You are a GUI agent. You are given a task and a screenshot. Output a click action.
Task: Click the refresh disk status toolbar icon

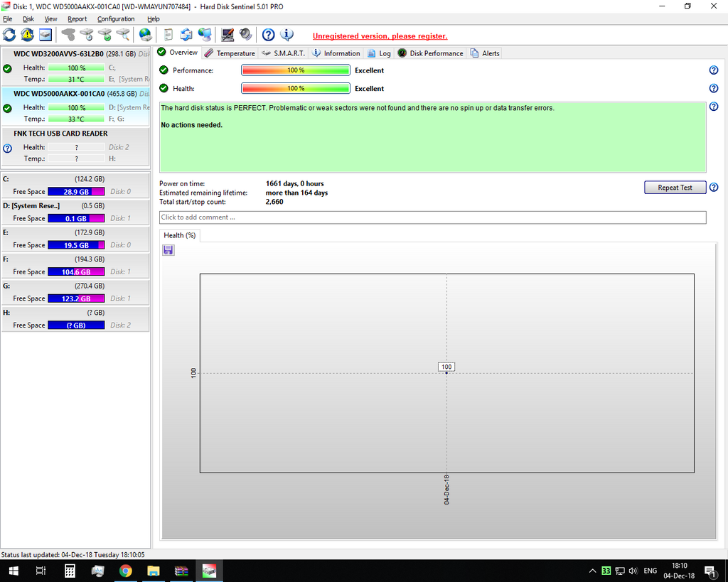click(9, 35)
